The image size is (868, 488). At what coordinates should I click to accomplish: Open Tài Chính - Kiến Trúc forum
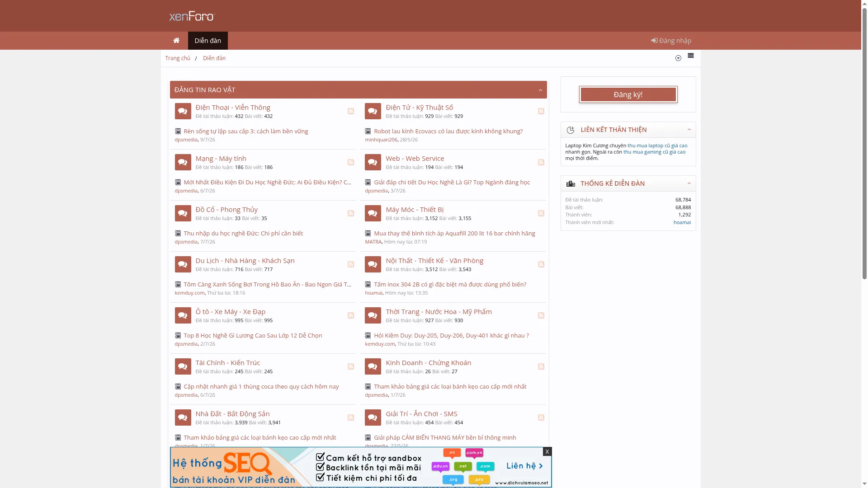pos(227,363)
